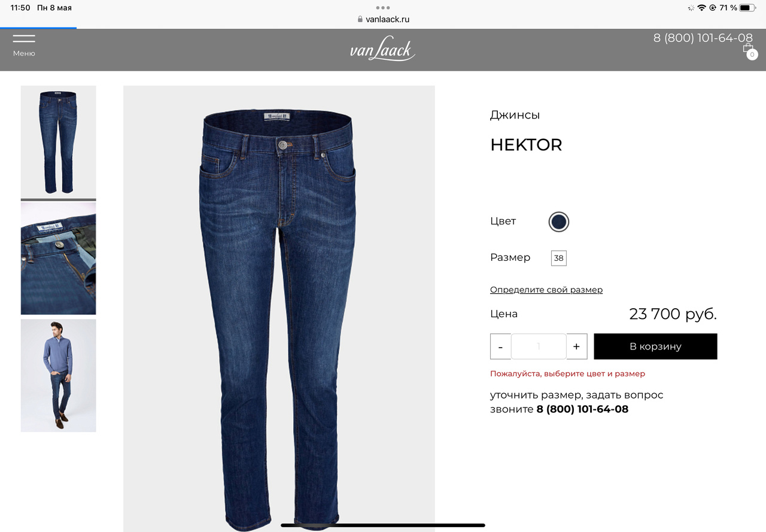
Task: Tap the vanlaack.ru address bar
Action: pyautogui.click(x=383, y=19)
